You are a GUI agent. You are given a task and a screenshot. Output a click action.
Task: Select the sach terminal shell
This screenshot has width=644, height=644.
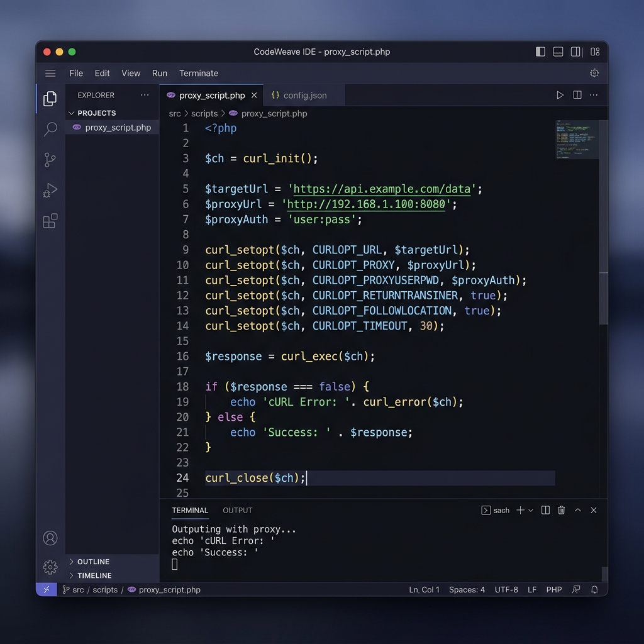(x=495, y=510)
